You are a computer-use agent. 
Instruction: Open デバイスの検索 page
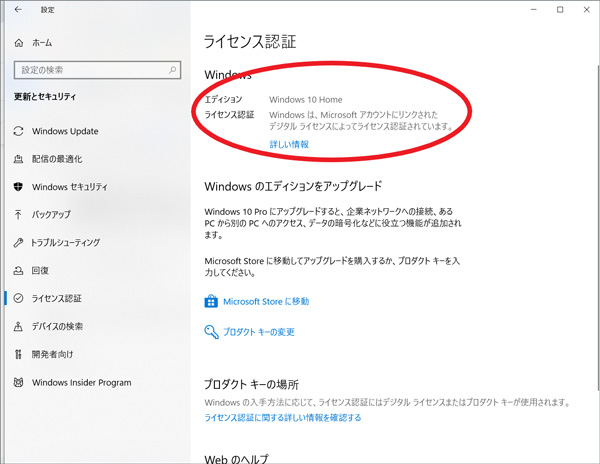tap(57, 326)
